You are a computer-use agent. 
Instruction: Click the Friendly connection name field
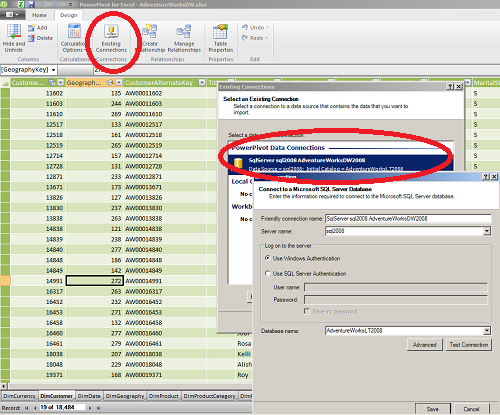pos(408,219)
